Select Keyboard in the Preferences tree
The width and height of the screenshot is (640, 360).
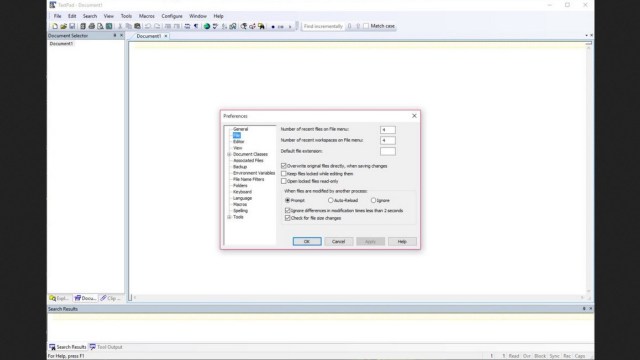pos(242,192)
